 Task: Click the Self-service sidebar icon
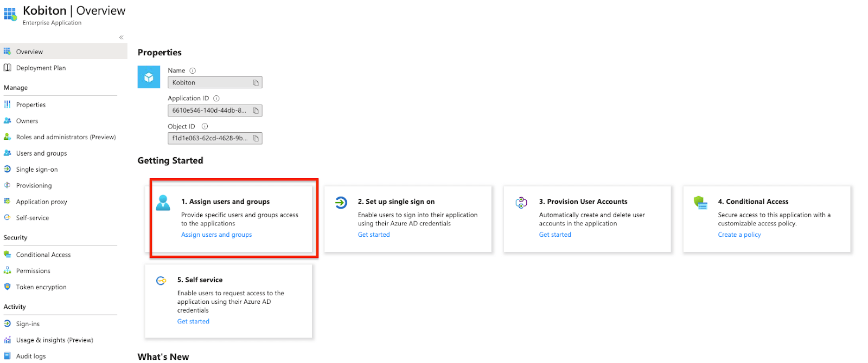coord(7,218)
